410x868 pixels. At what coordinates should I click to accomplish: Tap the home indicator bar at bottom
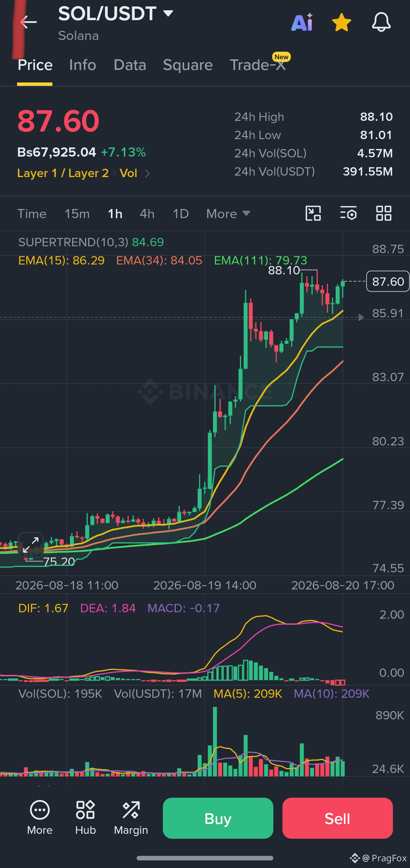coord(205,858)
